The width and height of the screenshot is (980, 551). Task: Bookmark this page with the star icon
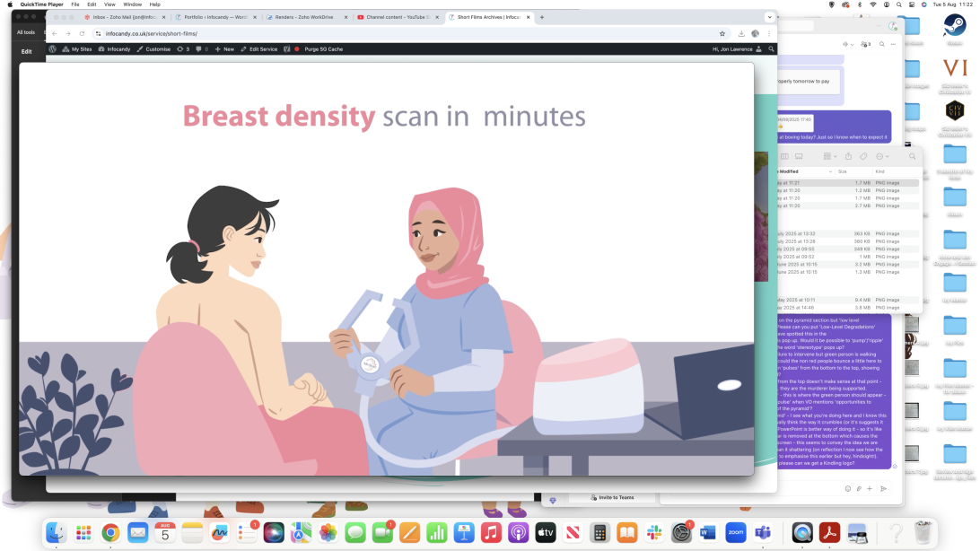722,33
